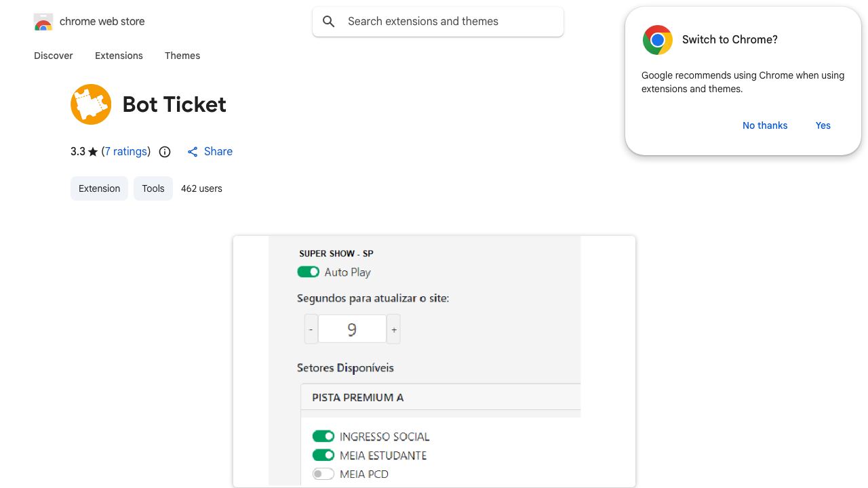868x488 pixels.
Task: Click the Bot Ticket title heading
Action: (174, 104)
